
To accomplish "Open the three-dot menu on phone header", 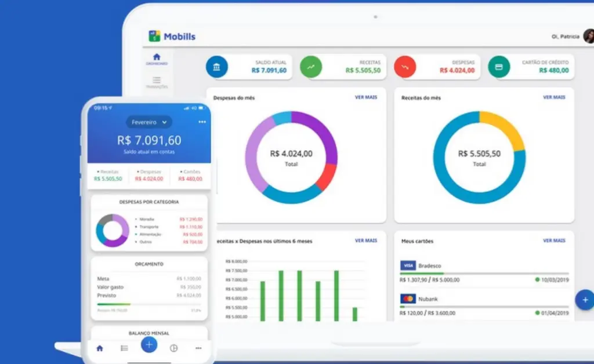I will tap(202, 122).
